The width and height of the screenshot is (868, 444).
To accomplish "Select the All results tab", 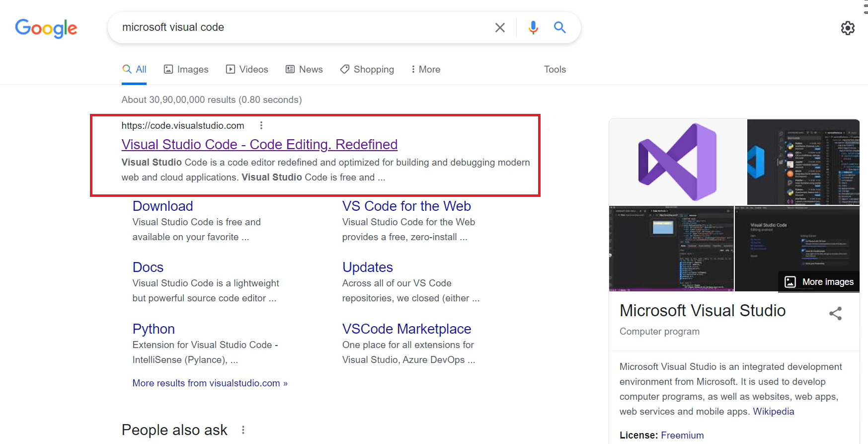I will [134, 70].
